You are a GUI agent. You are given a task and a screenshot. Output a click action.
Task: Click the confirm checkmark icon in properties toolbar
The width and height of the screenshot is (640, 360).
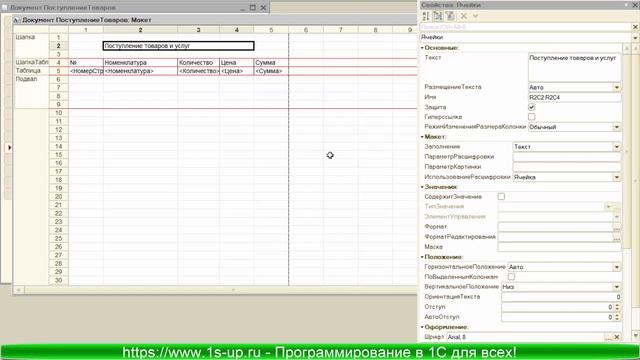[476, 16]
